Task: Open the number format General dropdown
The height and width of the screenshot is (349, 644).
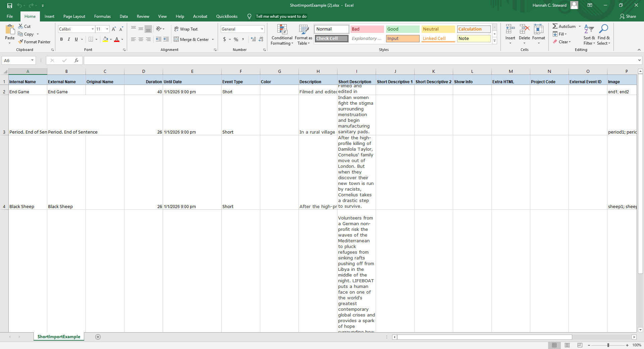Action: pos(262,29)
